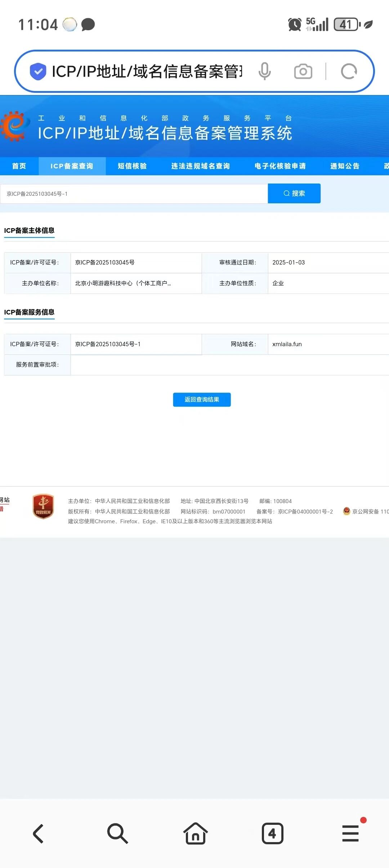Select approval date 2025-01-03
The image size is (389, 868).
pos(289,262)
